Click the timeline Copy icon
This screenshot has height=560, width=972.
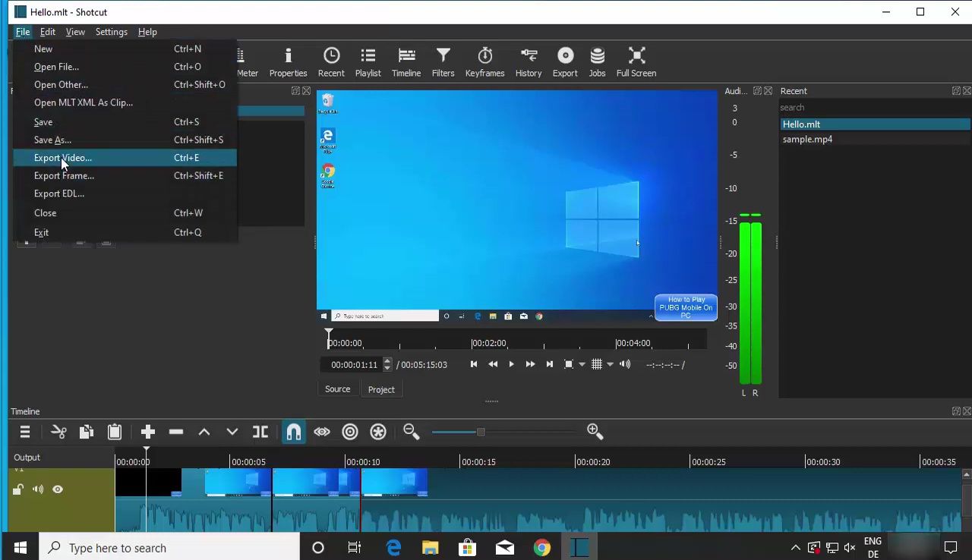pos(87,432)
